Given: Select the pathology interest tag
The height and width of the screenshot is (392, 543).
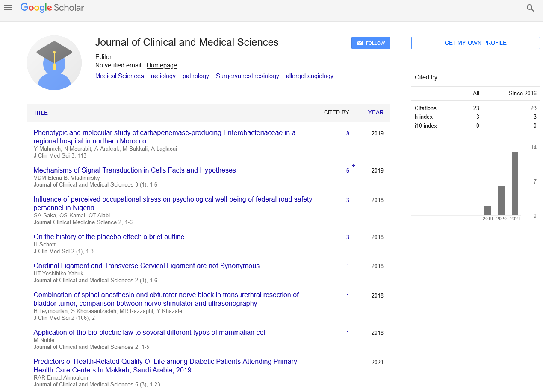Looking at the screenshot, I should pyautogui.click(x=195, y=76).
